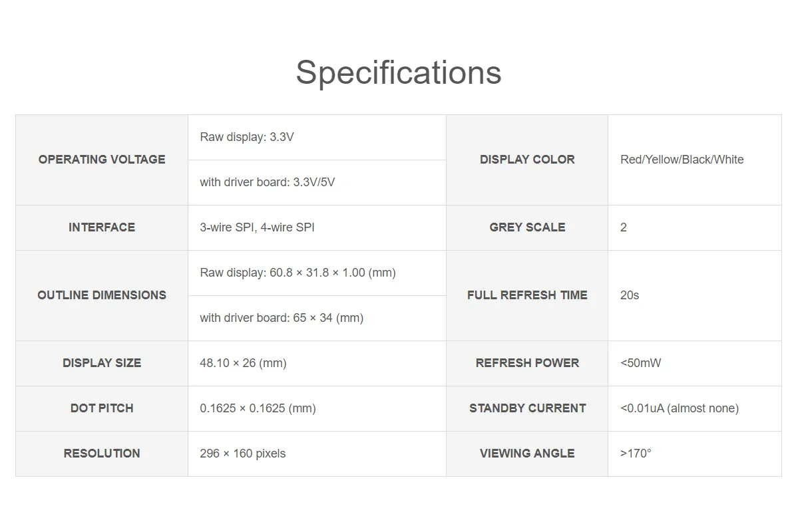Image resolution: width=798 pixels, height=532 pixels.
Task: Click the with driver board: 3.3V/5V text
Action: (267, 182)
